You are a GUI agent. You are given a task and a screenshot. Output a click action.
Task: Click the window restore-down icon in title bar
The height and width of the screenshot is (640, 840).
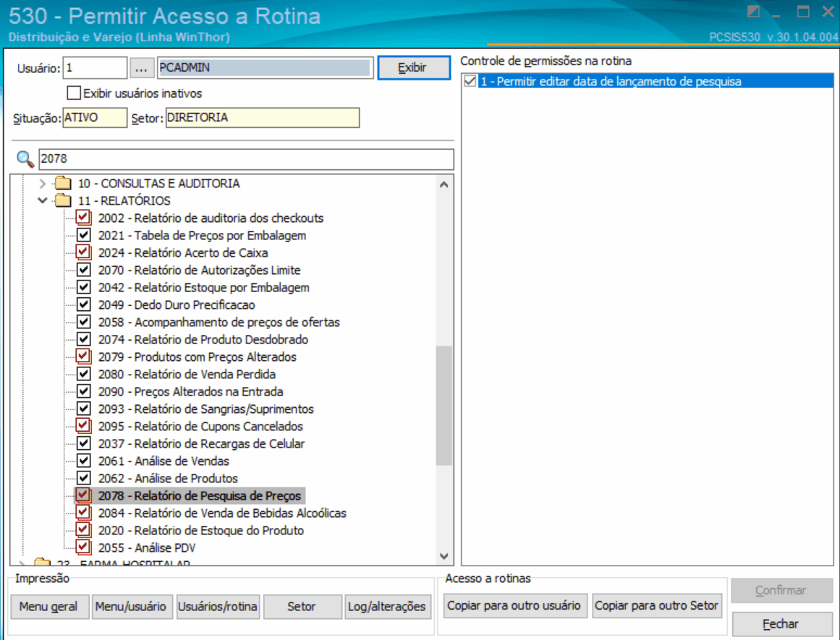pyautogui.click(x=753, y=12)
